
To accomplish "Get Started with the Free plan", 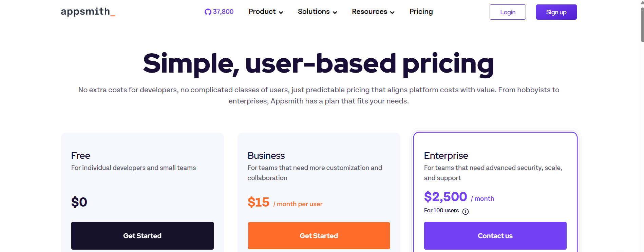I will pyautogui.click(x=142, y=236).
